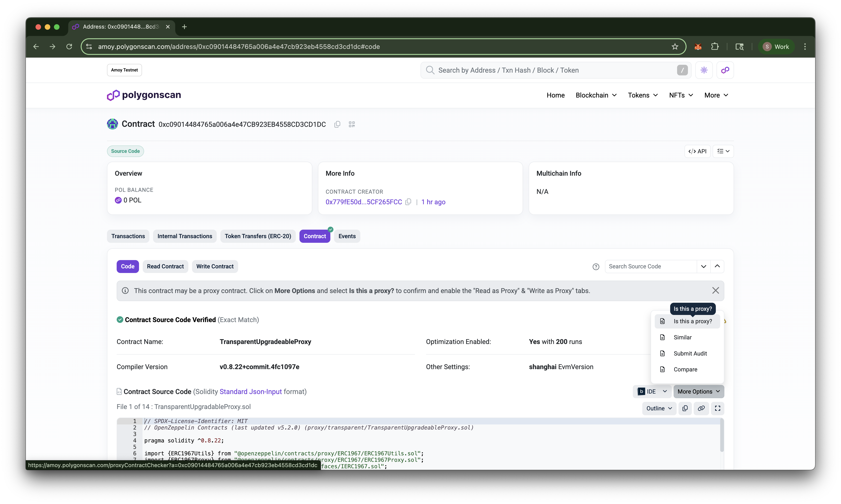841x504 pixels.
Task: Select the Code sub-tab
Action: pos(128,266)
